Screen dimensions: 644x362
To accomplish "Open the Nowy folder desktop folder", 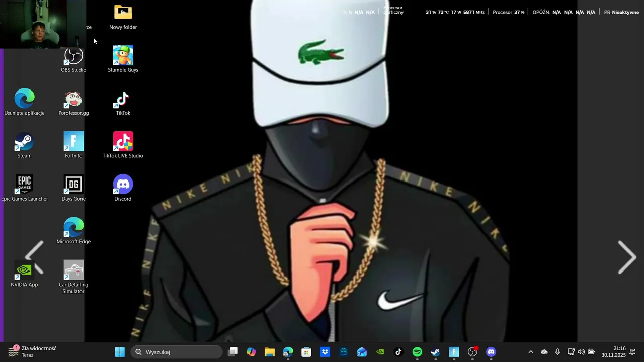I will pos(123,17).
